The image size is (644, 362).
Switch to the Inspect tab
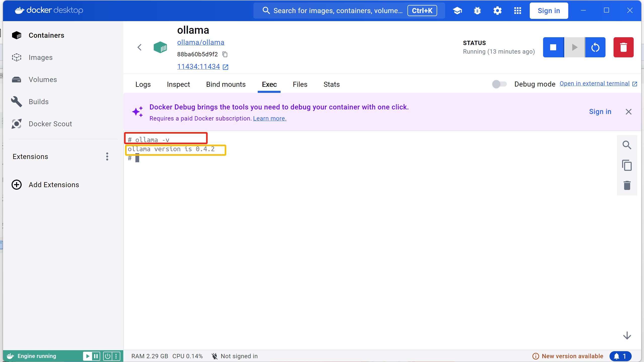click(178, 84)
